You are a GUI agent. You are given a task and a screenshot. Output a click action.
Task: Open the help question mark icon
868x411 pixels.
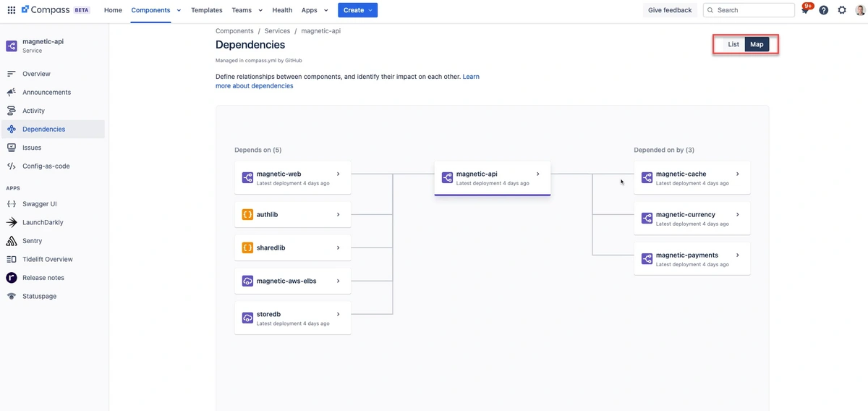(x=823, y=10)
